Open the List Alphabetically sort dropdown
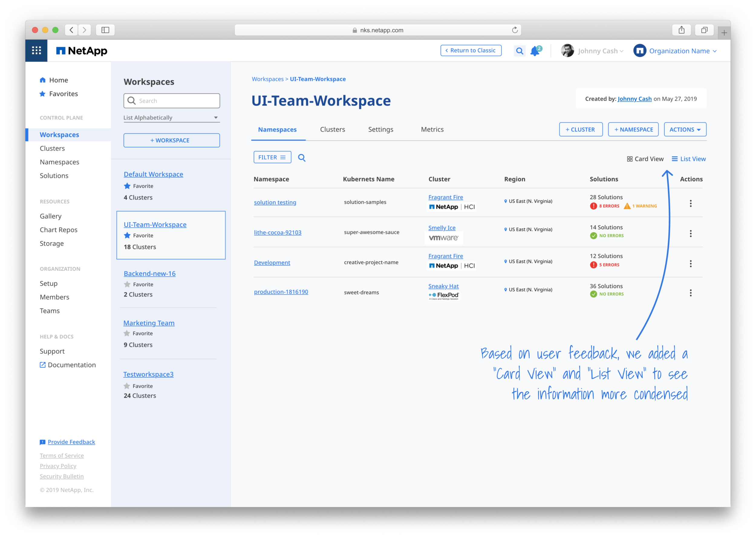Screen dimensions: 756x537 point(171,118)
